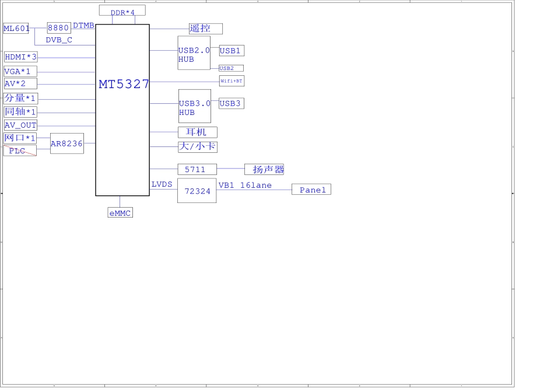Click the 8880 demodulator block
This screenshot has height=392, width=554.
59,28
